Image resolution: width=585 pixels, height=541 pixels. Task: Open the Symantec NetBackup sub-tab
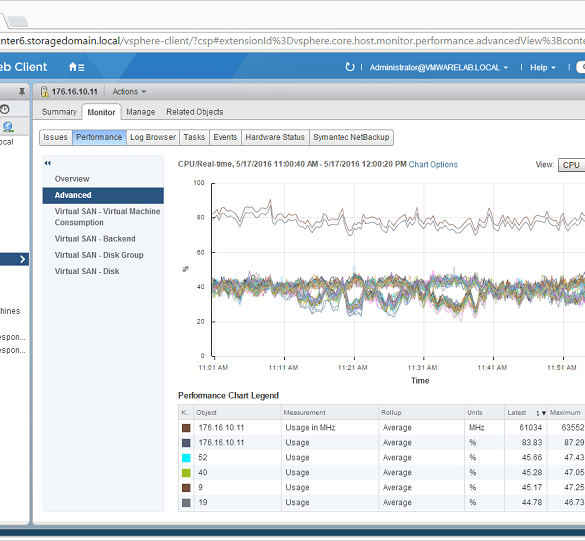pyautogui.click(x=351, y=137)
